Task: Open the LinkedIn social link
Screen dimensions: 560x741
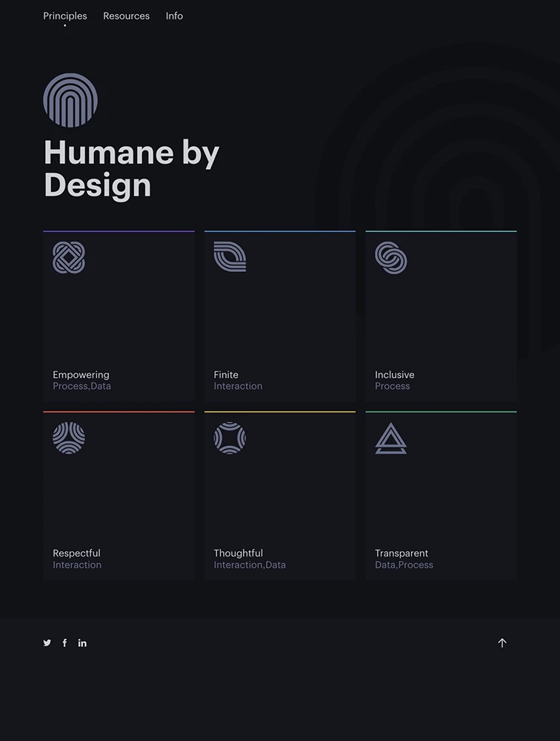Action: [82, 642]
